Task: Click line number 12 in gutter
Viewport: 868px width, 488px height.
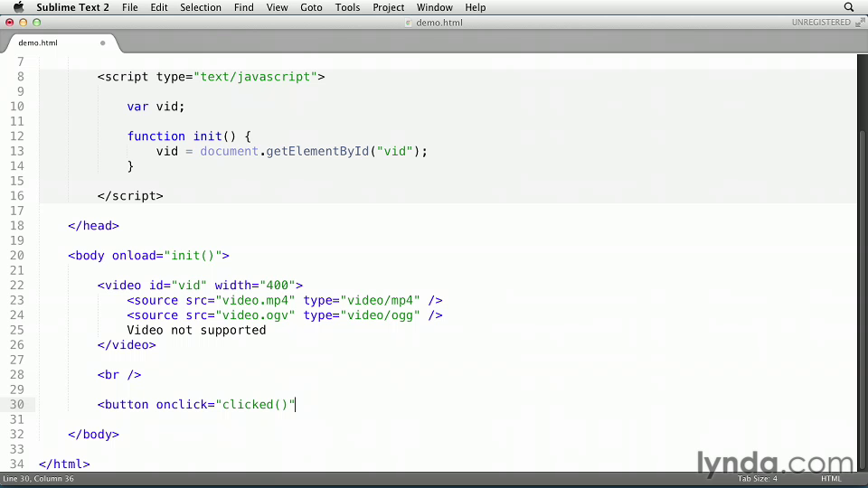Action: tap(17, 136)
